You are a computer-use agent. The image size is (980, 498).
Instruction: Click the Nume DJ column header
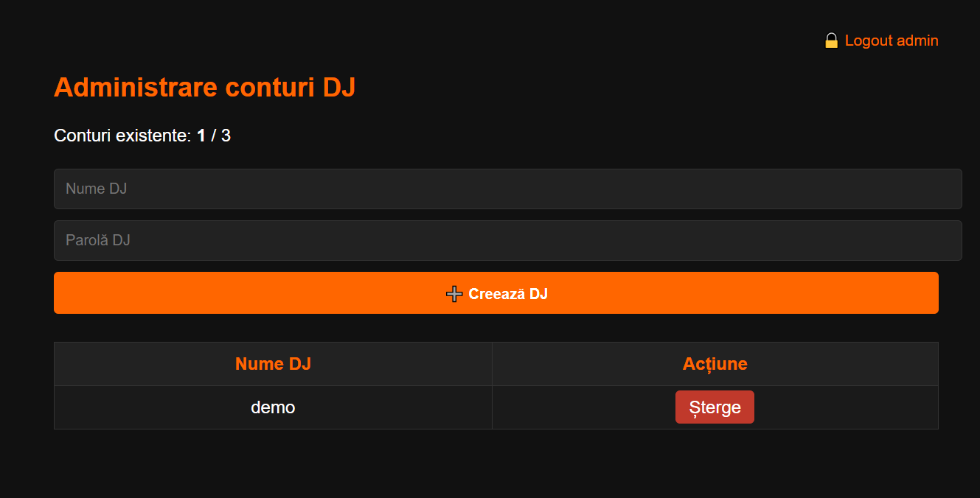coord(273,364)
